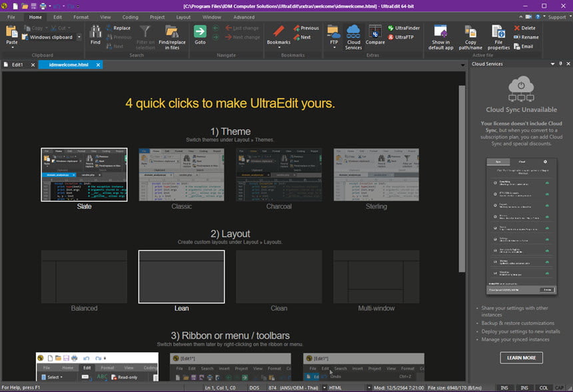Open the FTP folder icon
Viewport: 573px width, 392px height.
point(334,31)
